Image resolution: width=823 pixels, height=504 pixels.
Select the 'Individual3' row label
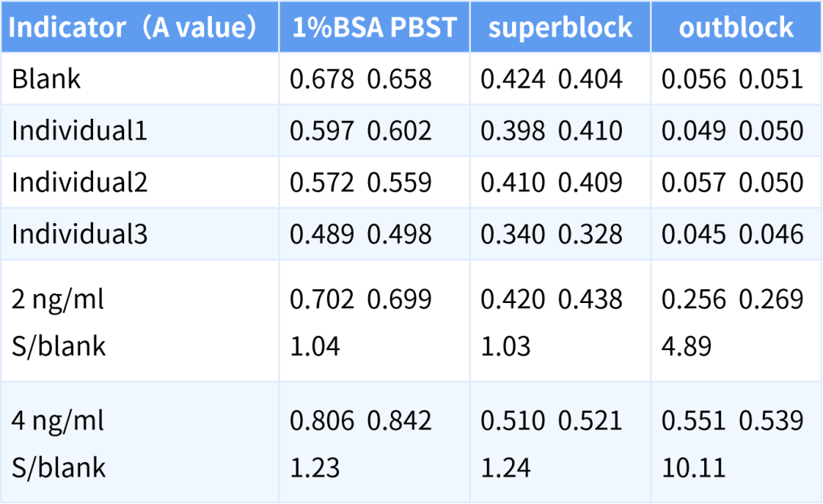tap(79, 234)
